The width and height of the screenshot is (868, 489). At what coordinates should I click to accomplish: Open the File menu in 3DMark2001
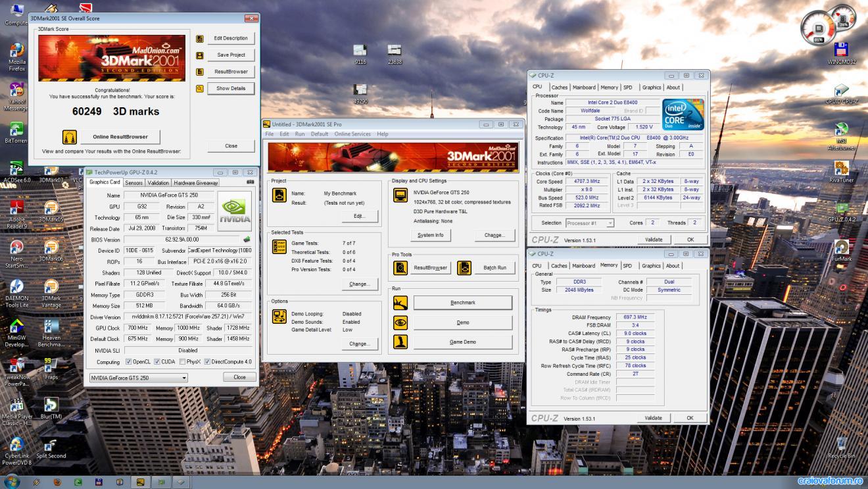(270, 134)
